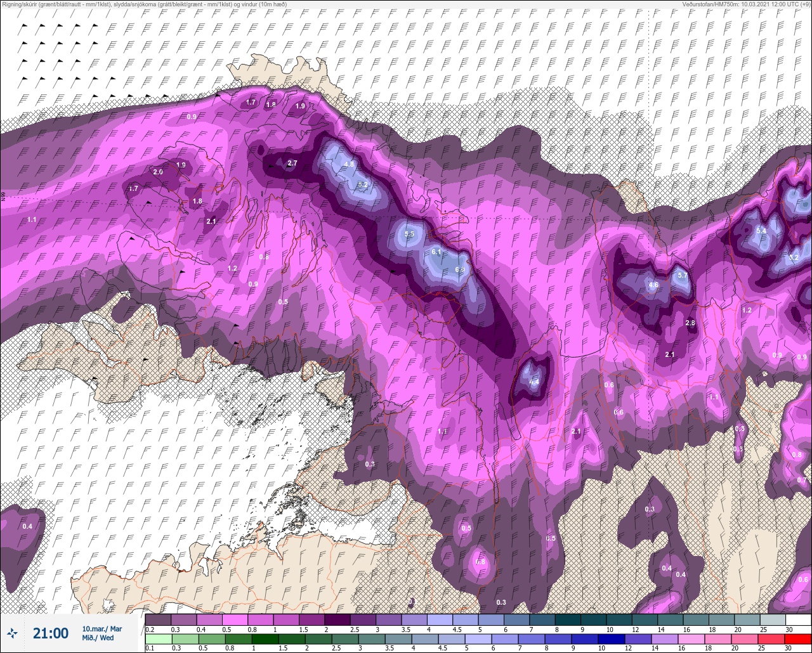Pick the 9 dark teal swatch in the snow scale
The height and width of the screenshot is (653, 812).
click(x=593, y=619)
